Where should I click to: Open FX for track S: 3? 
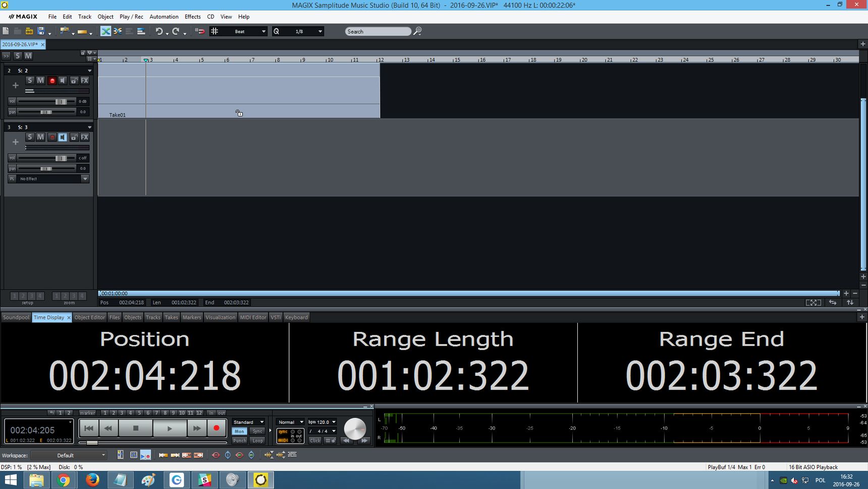pos(85,137)
